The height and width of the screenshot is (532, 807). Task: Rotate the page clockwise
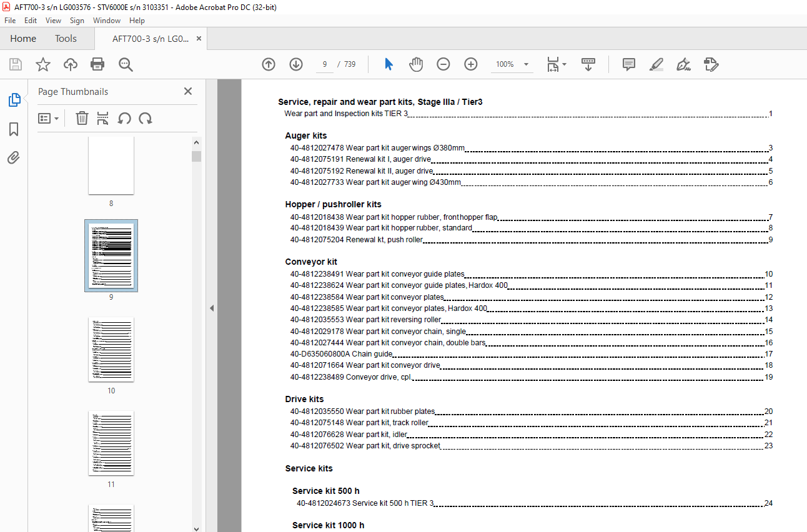(146, 118)
